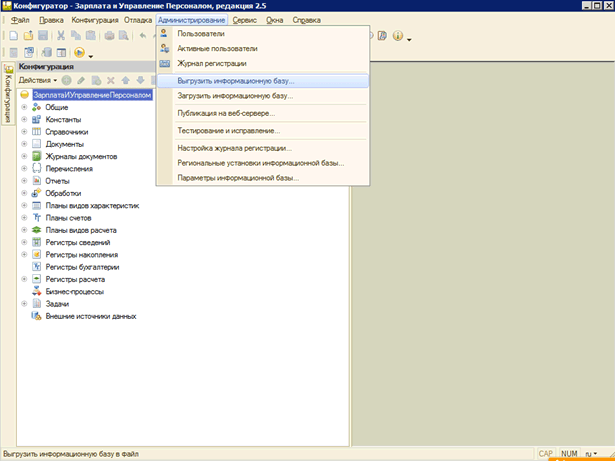Click the Save diskette icon

click(43, 36)
